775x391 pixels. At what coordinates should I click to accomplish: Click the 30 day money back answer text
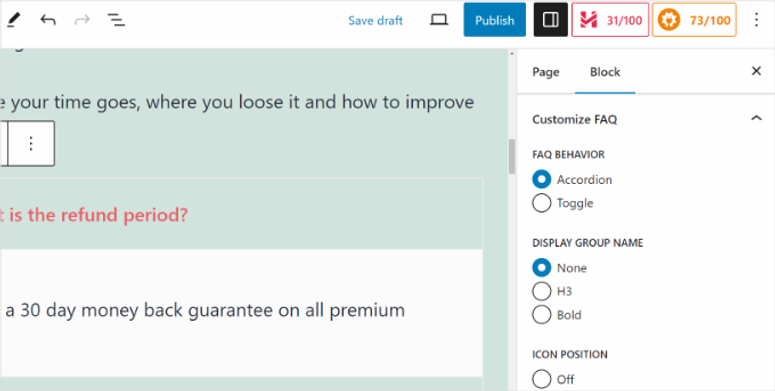(205, 310)
